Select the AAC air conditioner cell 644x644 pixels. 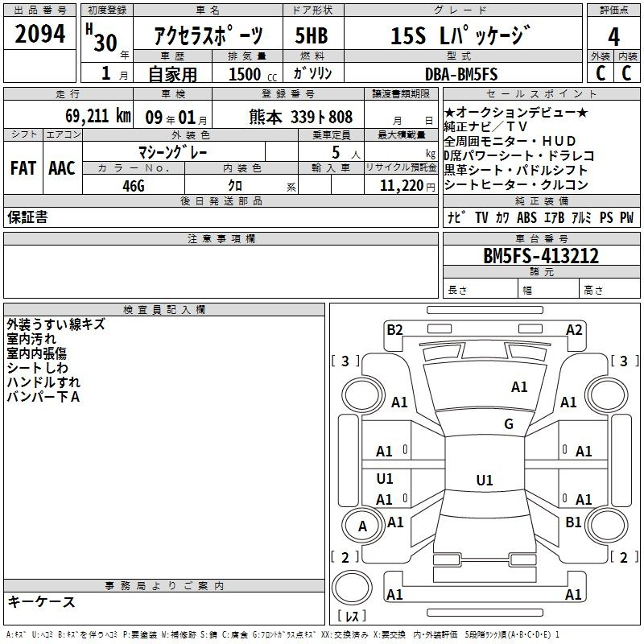pyautogui.click(x=61, y=167)
